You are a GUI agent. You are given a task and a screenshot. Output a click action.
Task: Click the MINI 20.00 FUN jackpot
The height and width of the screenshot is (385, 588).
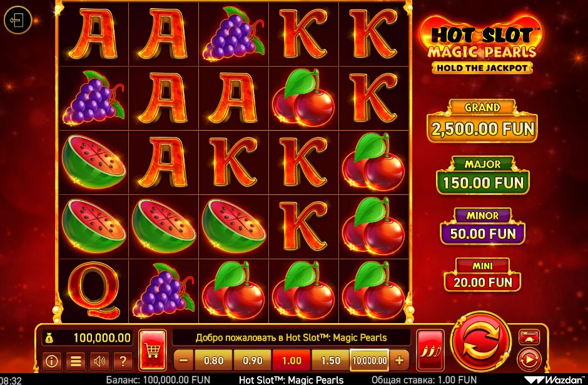pyautogui.click(x=482, y=275)
